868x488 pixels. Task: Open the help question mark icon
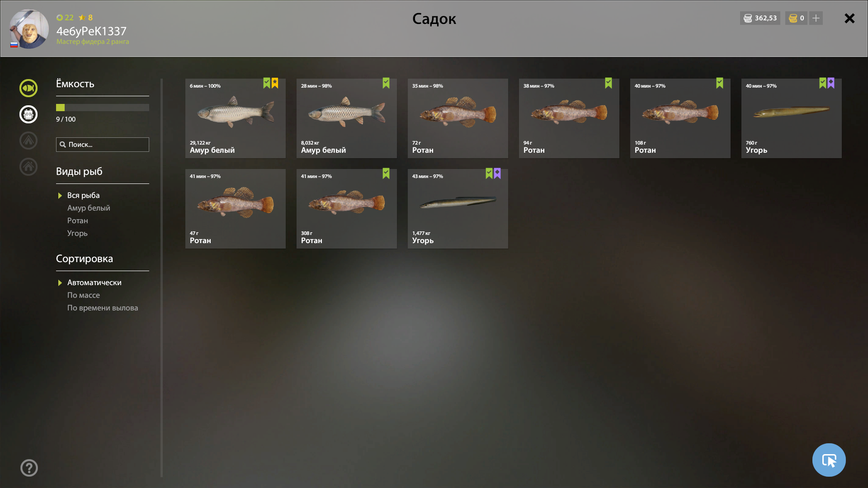(29, 468)
